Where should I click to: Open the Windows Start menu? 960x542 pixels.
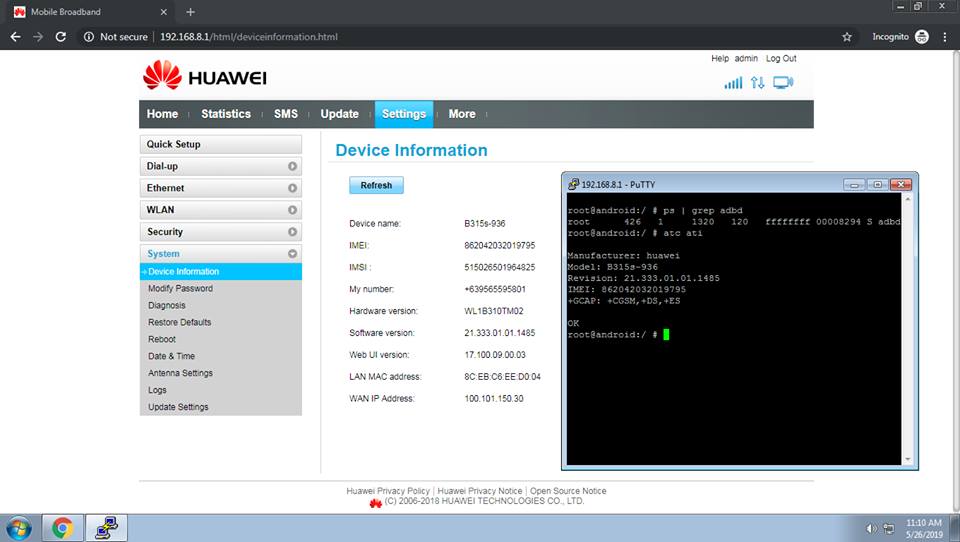click(x=18, y=528)
